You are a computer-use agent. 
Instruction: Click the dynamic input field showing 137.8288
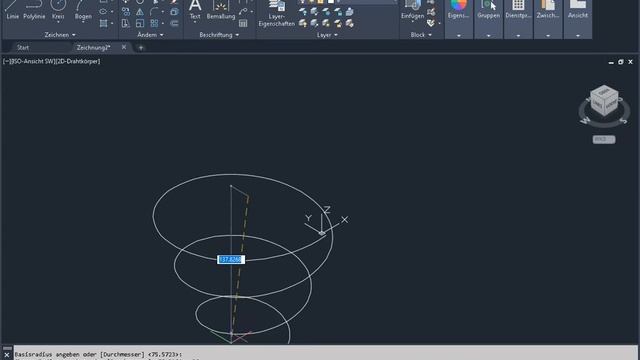(231, 260)
